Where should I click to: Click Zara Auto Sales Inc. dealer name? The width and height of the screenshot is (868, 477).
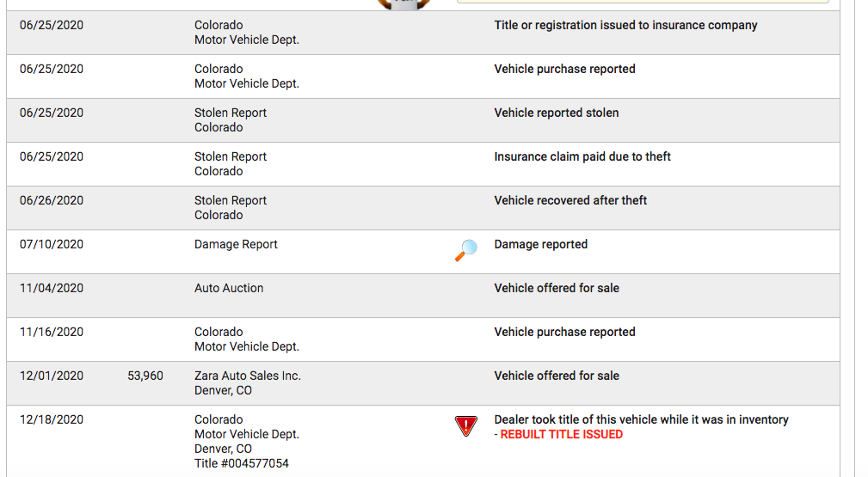248,376
